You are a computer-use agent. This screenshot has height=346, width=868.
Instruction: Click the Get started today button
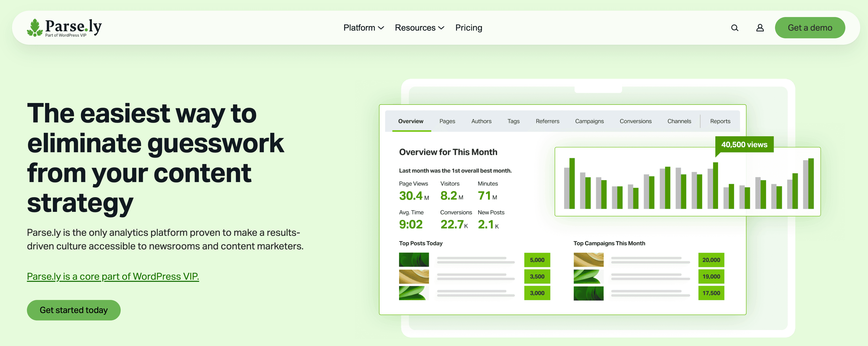coord(74,310)
